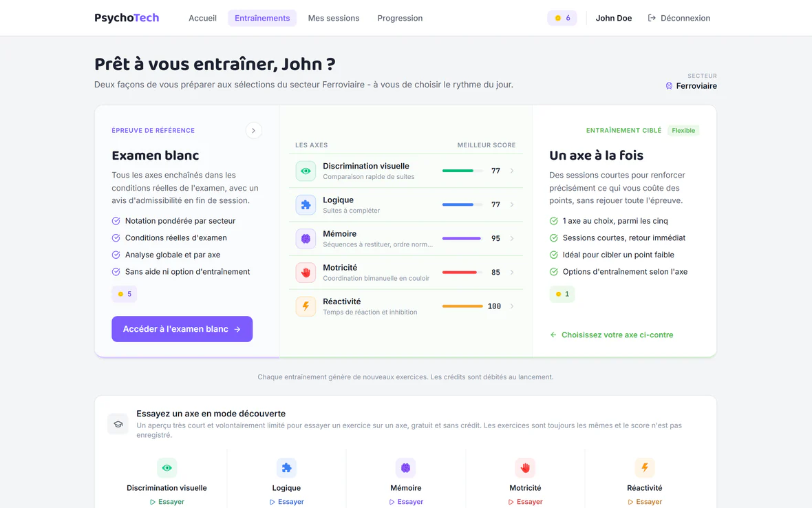The height and width of the screenshot is (508, 812).
Task: Click the 1 credit badge under Un axe à la fois
Action: click(562, 294)
